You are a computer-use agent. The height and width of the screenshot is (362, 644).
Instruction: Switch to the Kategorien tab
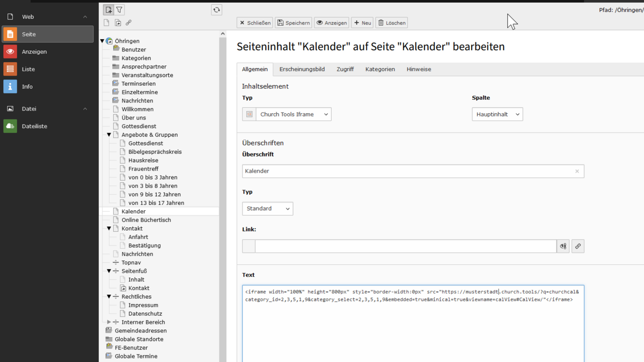pos(380,69)
